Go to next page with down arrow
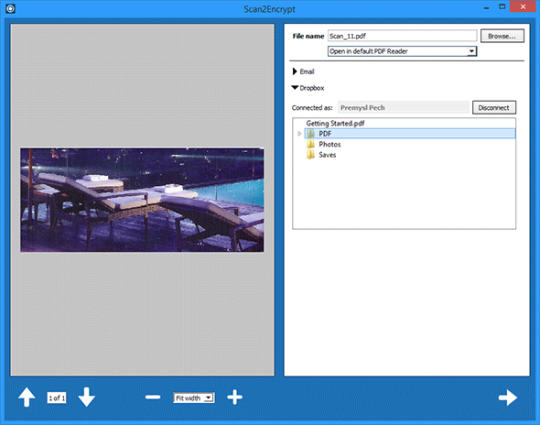Viewport: 540px width, 425px height. point(86,397)
